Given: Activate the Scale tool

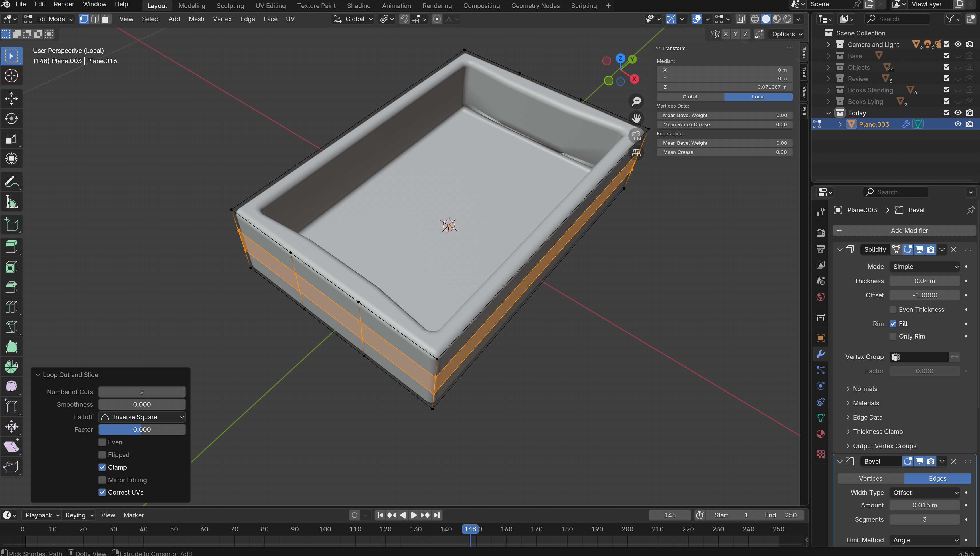Looking at the screenshot, I should coord(11,139).
